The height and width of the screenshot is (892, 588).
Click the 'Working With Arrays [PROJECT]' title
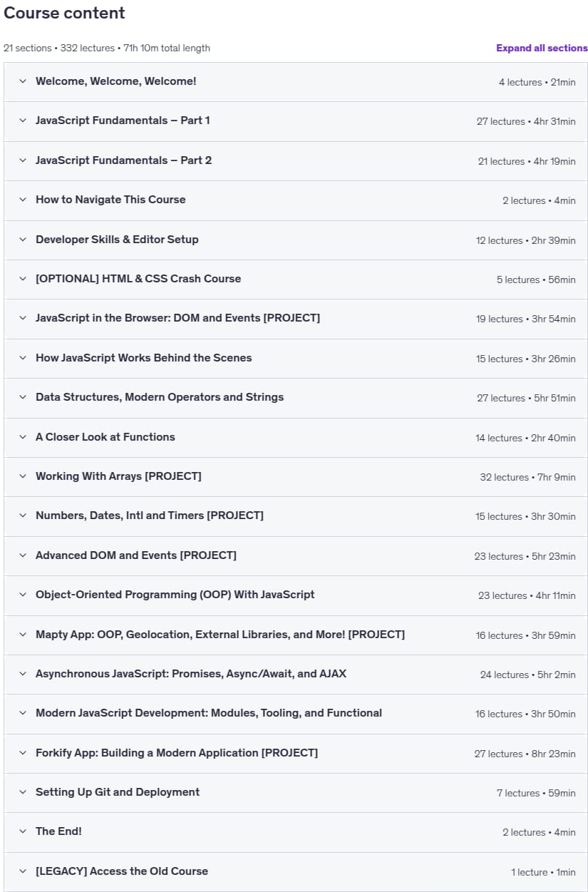pyautogui.click(x=118, y=476)
